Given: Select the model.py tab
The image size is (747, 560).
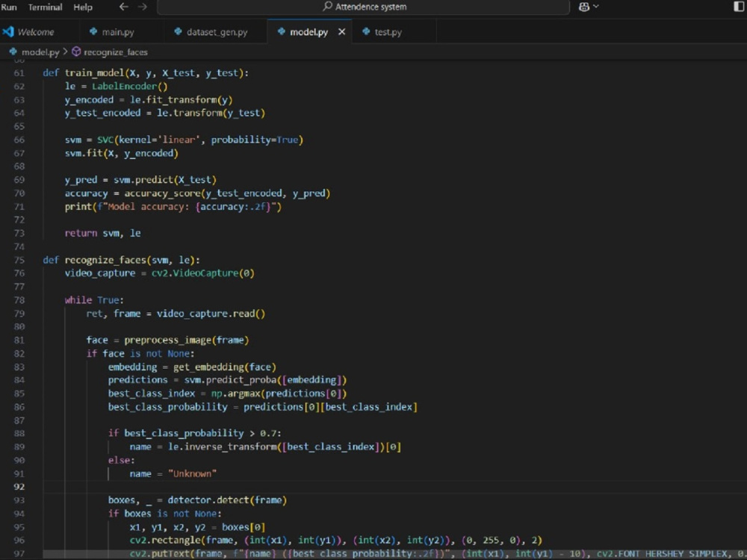Looking at the screenshot, I should point(309,32).
